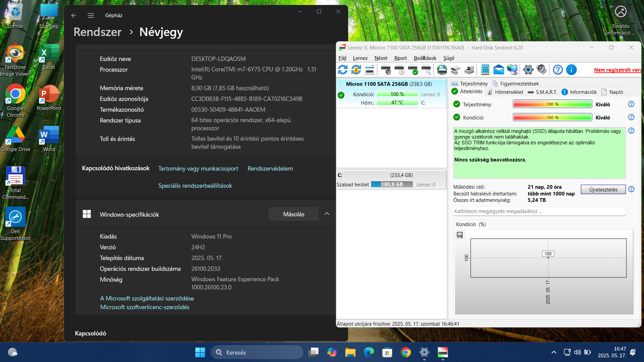Click the envelope send report icon
Viewport: 644px width, 362px height.
(x=499, y=70)
